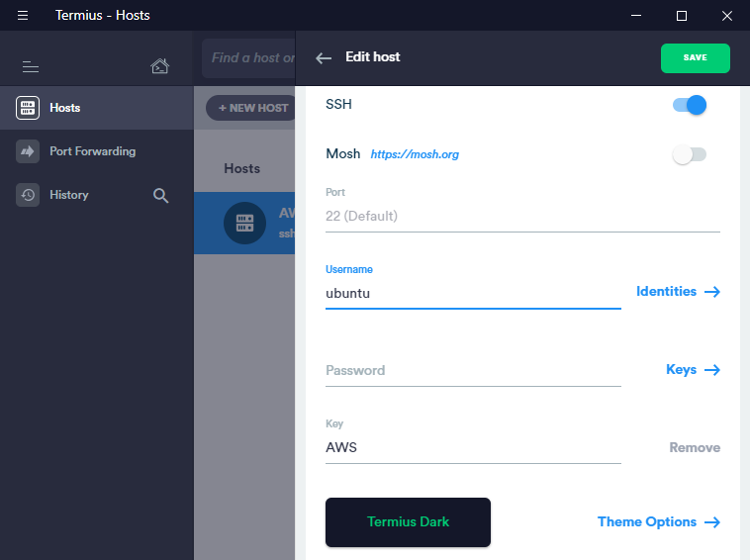Enable the Mosh toggle switch
Screen dimensions: 750x560
690,154
